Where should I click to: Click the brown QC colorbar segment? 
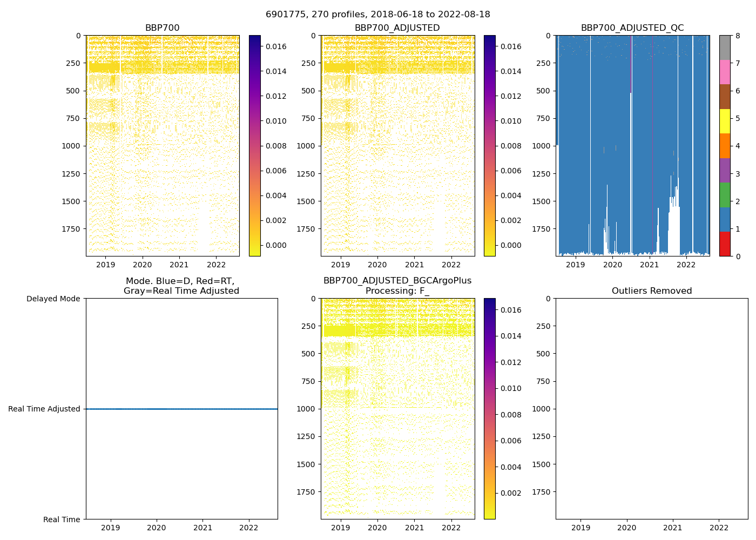click(725, 97)
